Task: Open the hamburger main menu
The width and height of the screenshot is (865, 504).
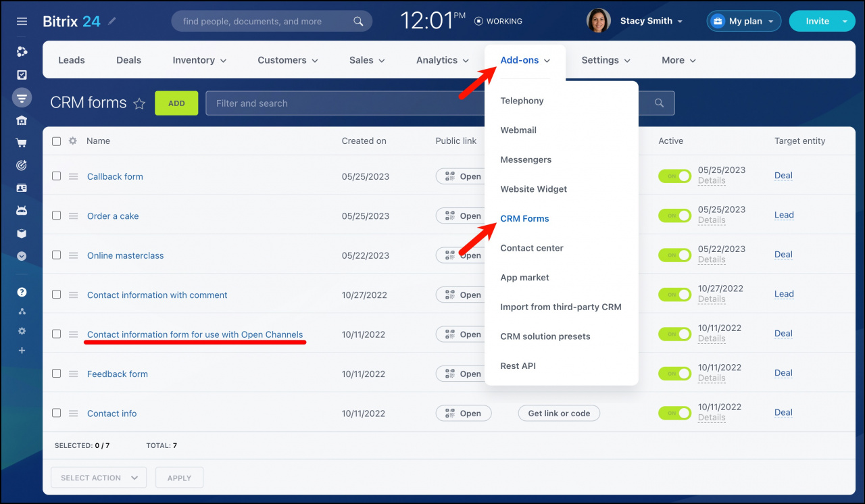Action: pyautogui.click(x=22, y=22)
